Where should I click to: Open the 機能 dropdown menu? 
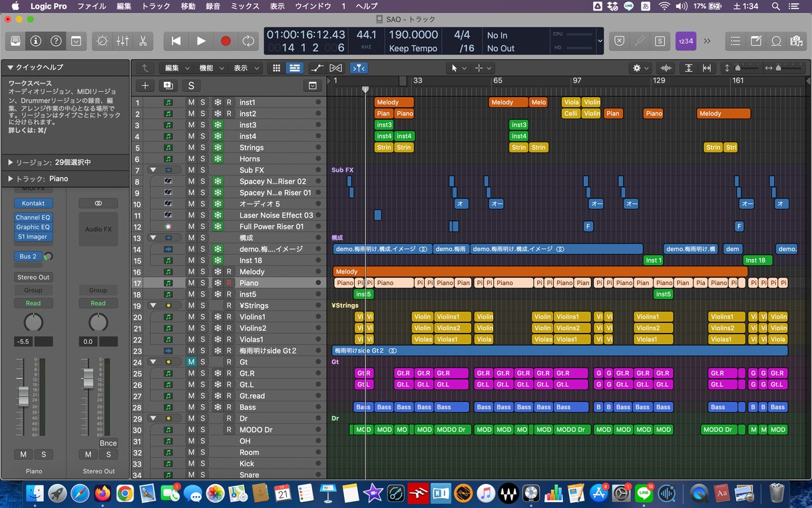pyautogui.click(x=211, y=68)
